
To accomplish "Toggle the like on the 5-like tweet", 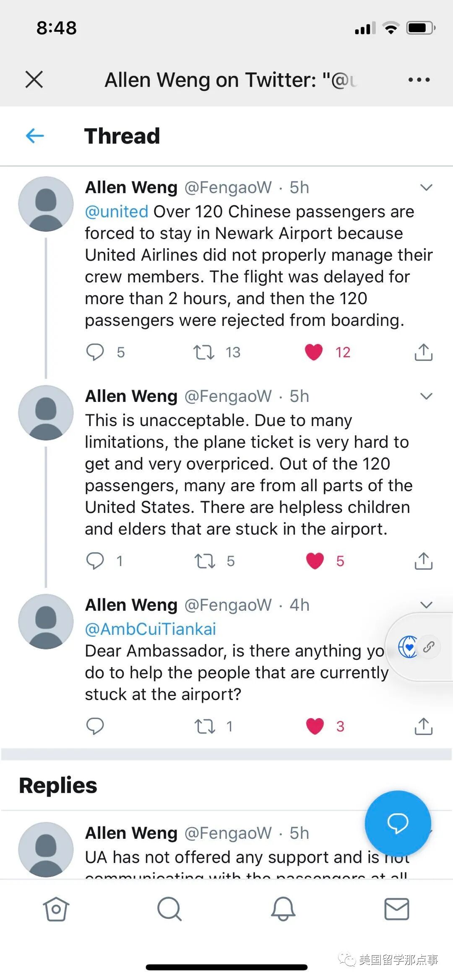I will (315, 561).
